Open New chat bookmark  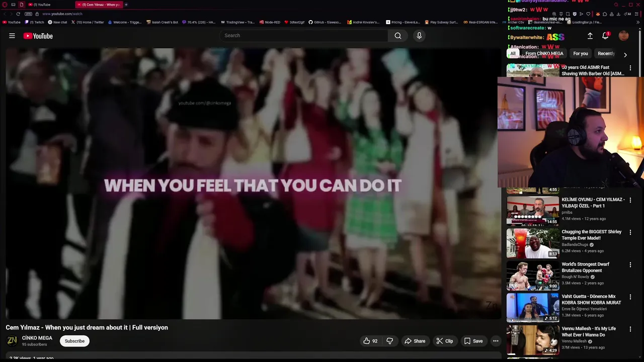[x=57, y=22]
